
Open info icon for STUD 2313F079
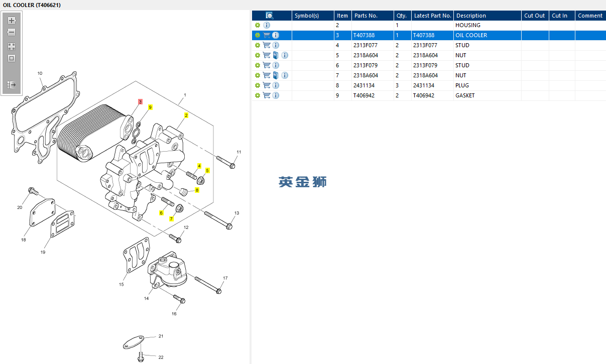(x=276, y=65)
